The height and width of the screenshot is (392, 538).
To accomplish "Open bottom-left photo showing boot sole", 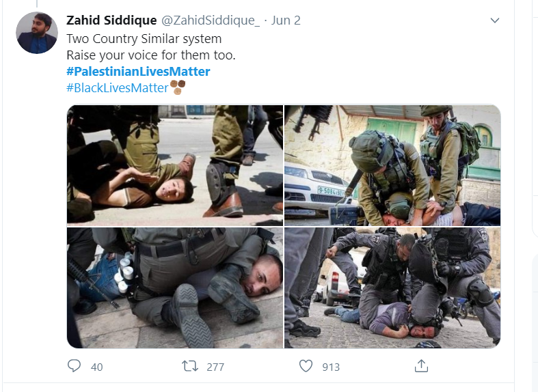I will 175,288.
